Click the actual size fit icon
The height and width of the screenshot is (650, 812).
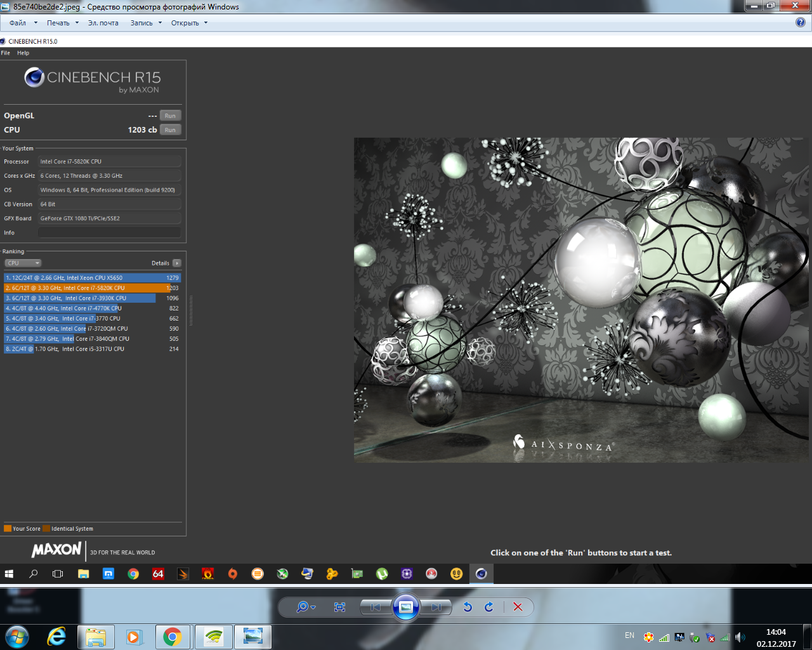[339, 607]
